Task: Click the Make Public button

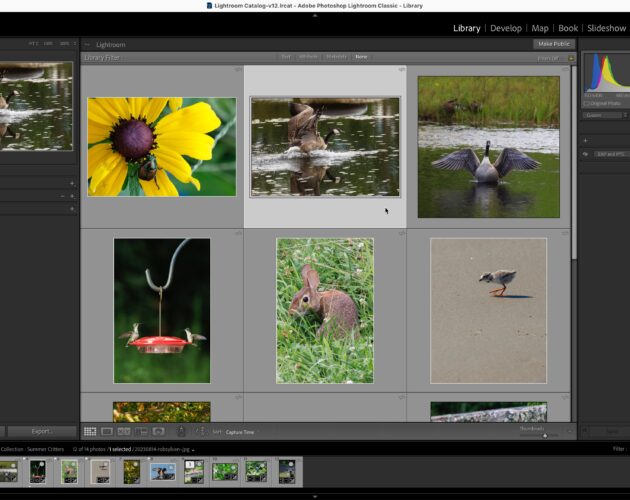Action: [554, 44]
